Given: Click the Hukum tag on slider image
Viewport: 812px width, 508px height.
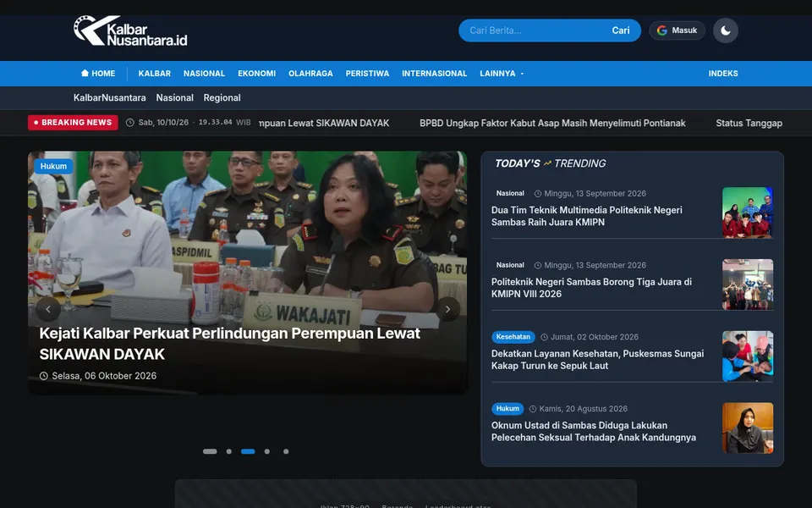Looking at the screenshot, I should tap(53, 167).
